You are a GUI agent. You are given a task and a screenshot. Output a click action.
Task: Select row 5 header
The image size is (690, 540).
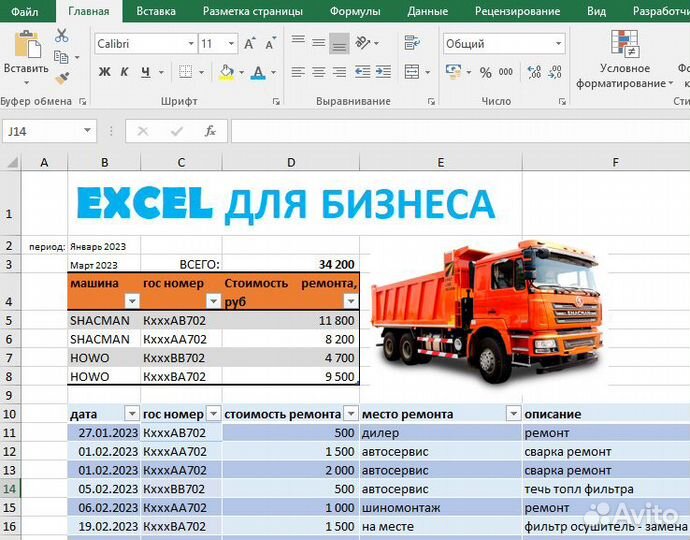10,320
